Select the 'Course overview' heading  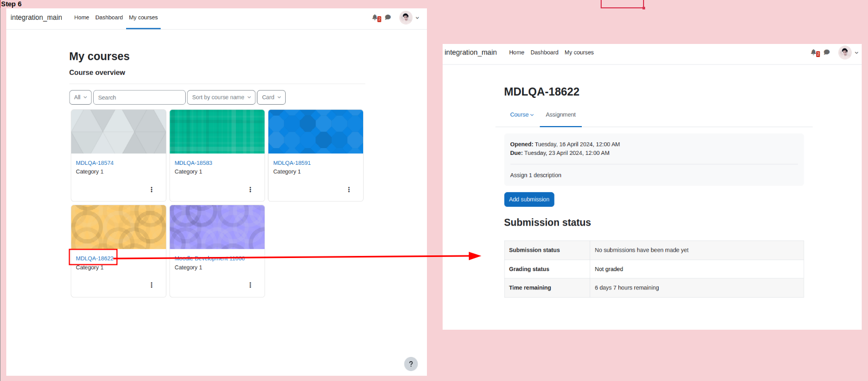(x=97, y=73)
